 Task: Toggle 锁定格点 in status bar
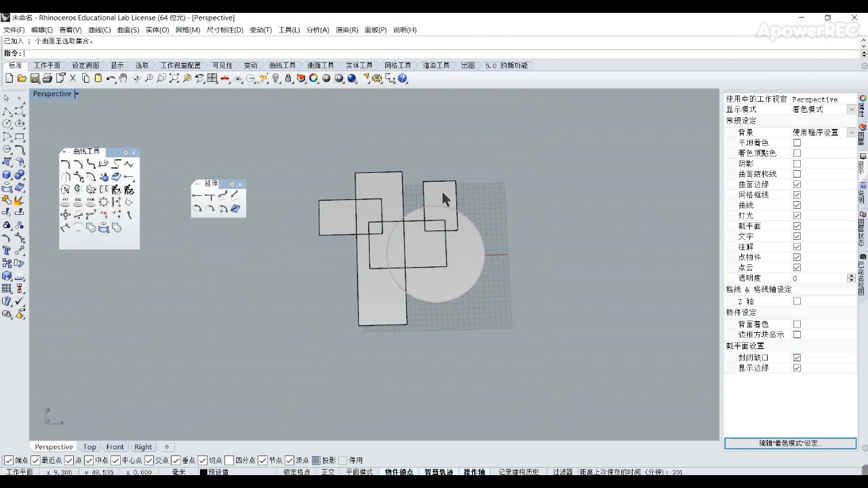coord(296,472)
